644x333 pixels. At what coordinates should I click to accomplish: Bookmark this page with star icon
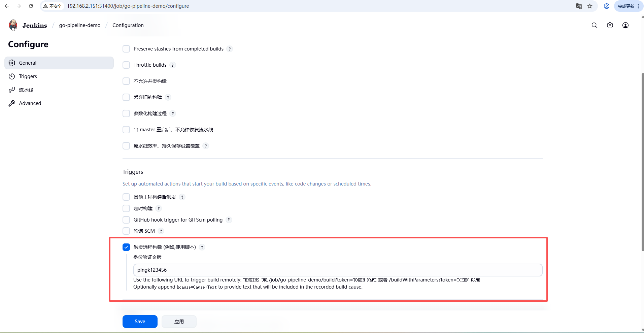coord(590,6)
